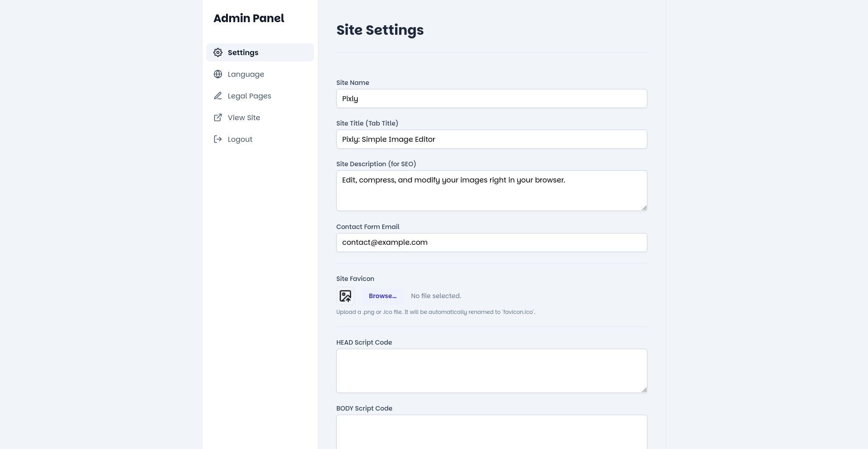Click the Settings gear icon in sidebar
This screenshot has height=449, width=868.
(218, 52)
